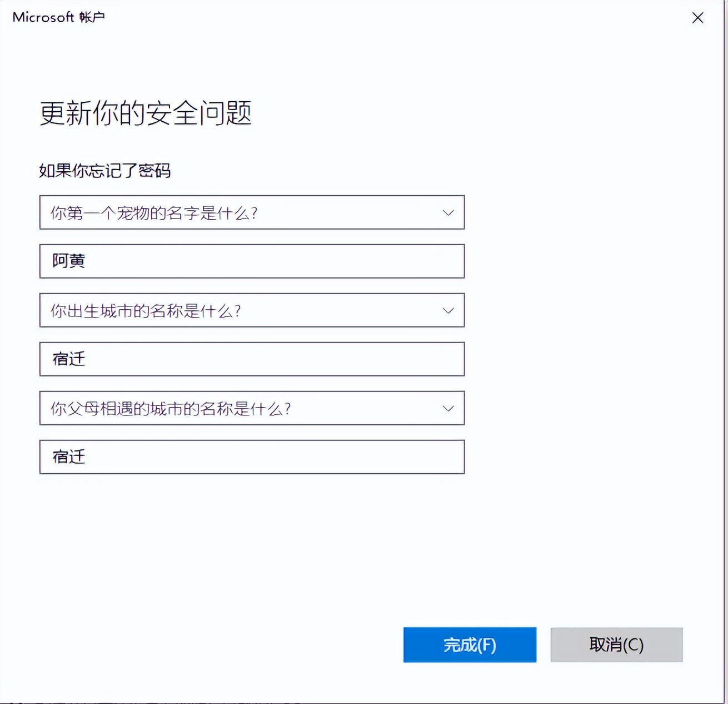
Task: Click the 取消(C) button
Action: 616,644
